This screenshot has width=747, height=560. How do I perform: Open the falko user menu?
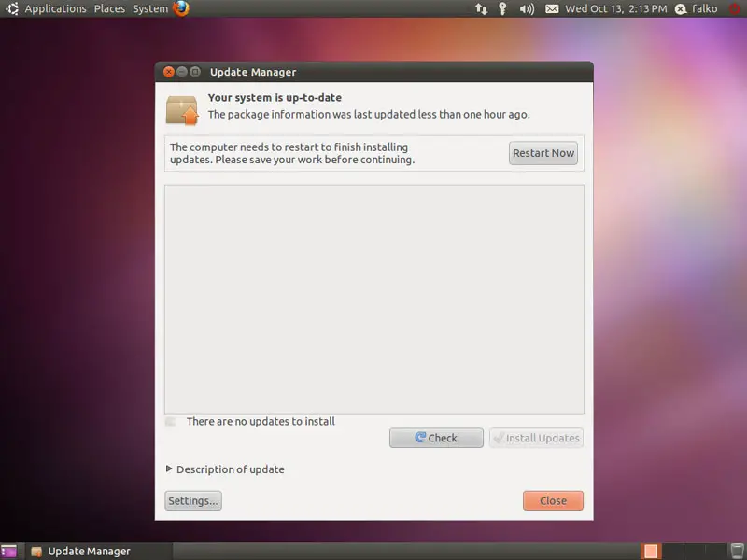point(697,8)
